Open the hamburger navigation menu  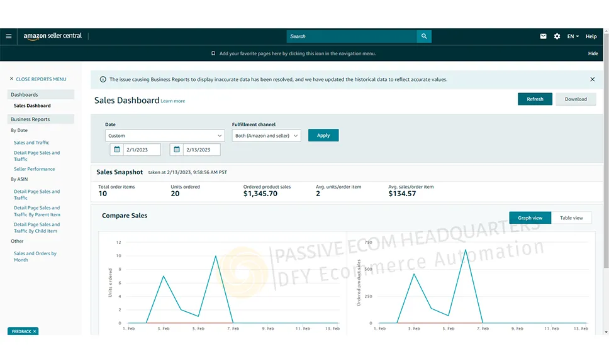tap(9, 36)
